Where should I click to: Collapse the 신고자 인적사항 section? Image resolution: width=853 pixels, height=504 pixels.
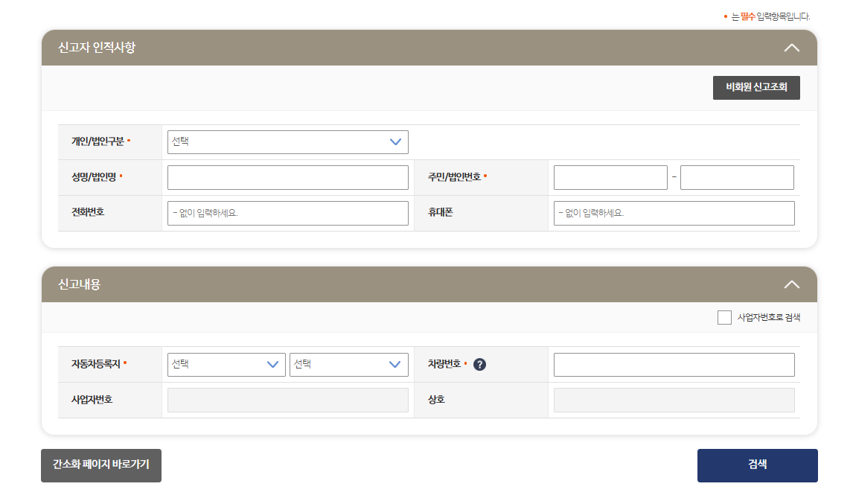(x=791, y=48)
